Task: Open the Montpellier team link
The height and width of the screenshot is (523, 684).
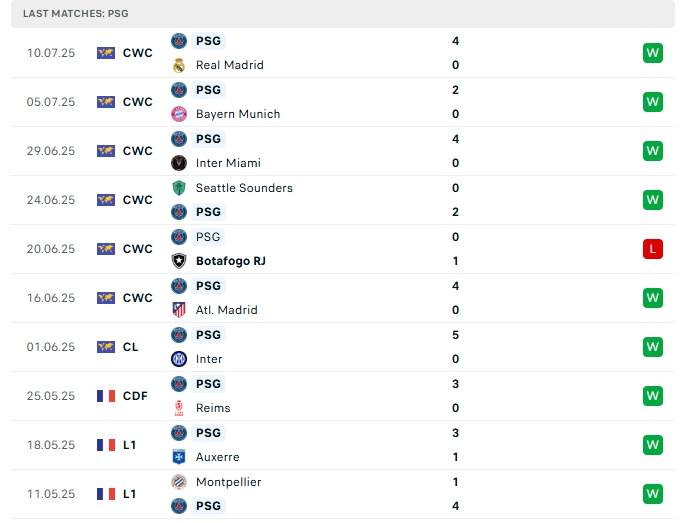Action: click(229, 482)
